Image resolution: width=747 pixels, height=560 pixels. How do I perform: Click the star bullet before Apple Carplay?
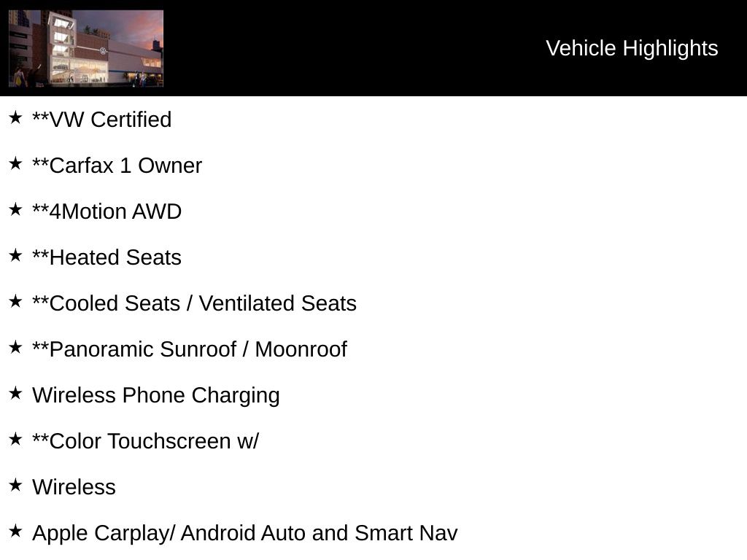pos(15,531)
